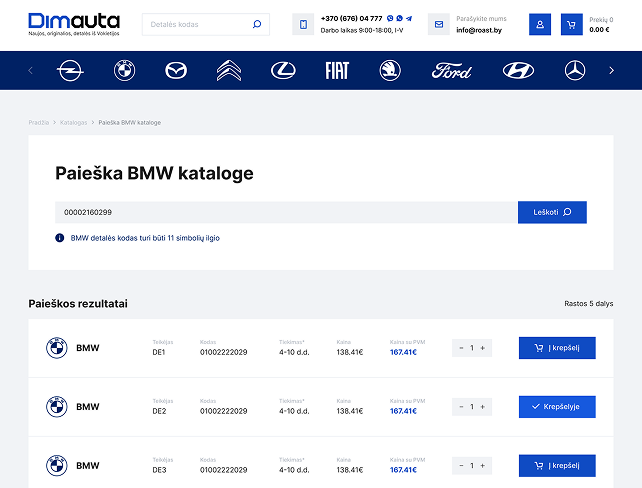Image resolution: width=642 pixels, height=488 pixels.
Task: Select the Lexus brand icon
Action: tap(284, 70)
